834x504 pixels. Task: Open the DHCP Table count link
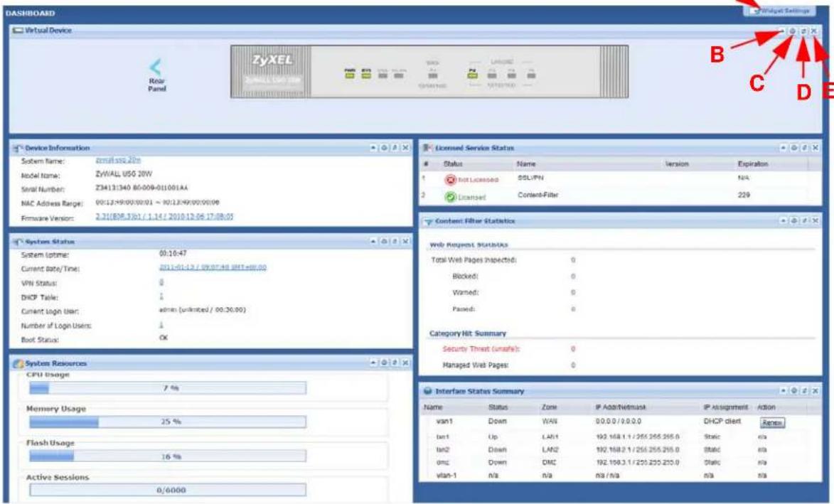point(161,296)
